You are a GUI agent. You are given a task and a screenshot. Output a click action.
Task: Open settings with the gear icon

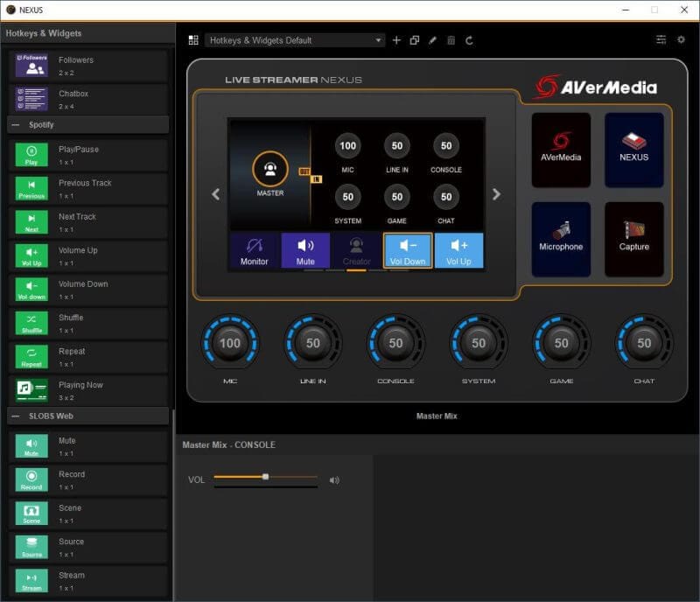pyautogui.click(x=681, y=39)
